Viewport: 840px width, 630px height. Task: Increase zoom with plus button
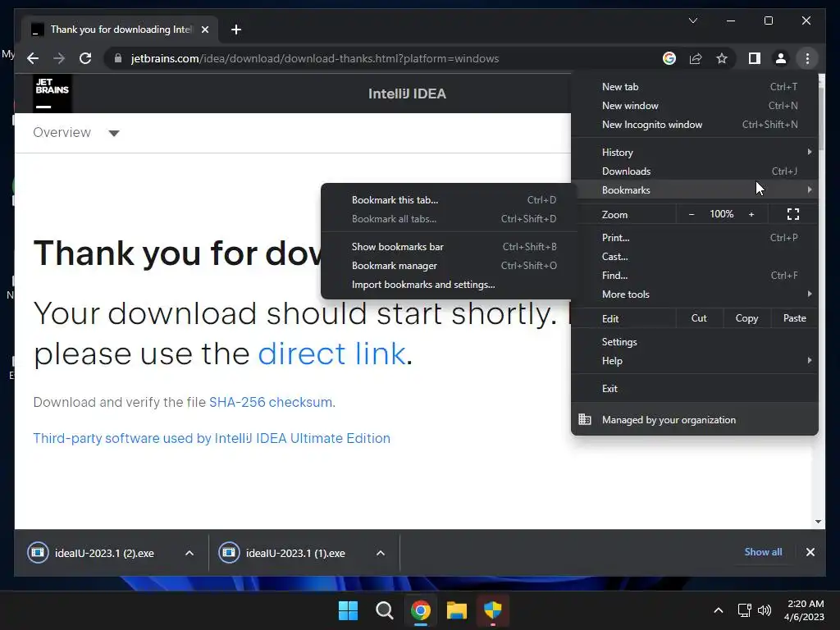(751, 214)
